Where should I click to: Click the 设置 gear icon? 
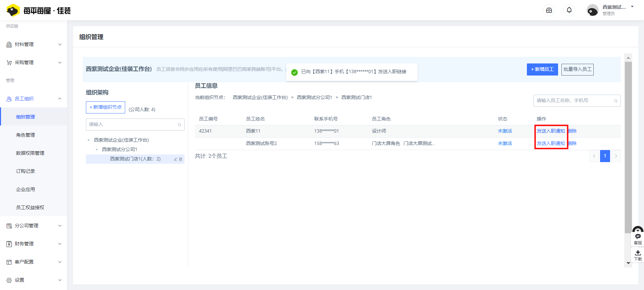click(x=9, y=280)
